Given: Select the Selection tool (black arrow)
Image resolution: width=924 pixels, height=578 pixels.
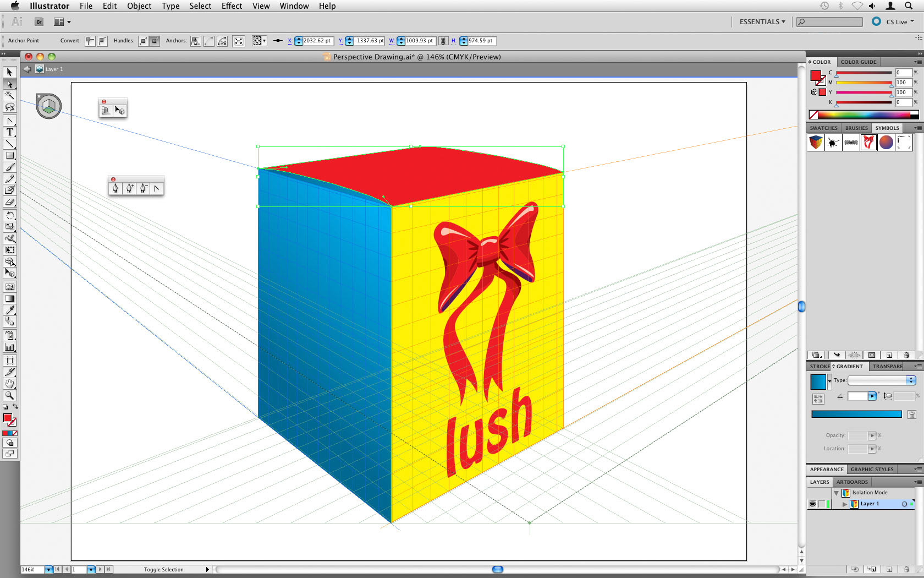Looking at the screenshot, I should point(9,72).
